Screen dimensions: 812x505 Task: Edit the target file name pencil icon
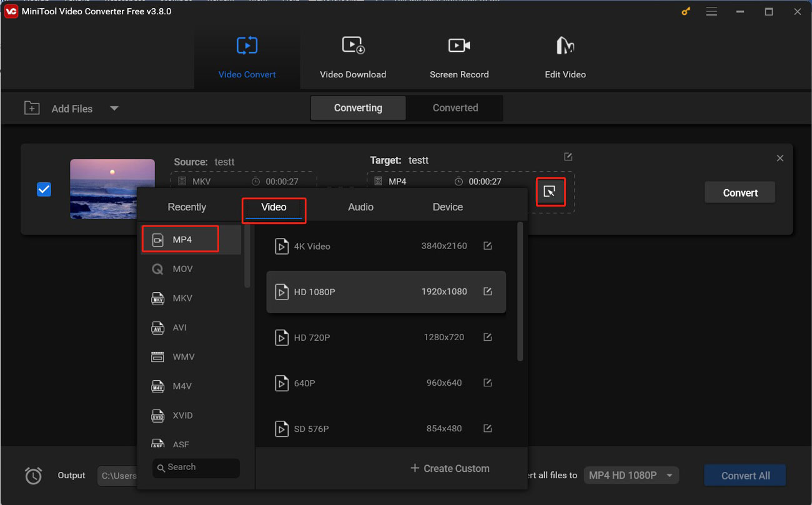click(568, 157)
